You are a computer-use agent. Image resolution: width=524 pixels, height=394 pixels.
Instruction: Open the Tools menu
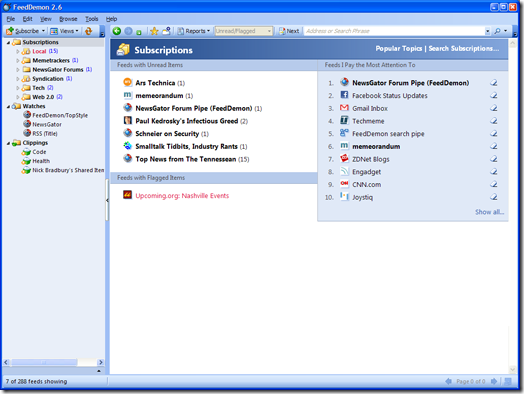coord(92,19)
